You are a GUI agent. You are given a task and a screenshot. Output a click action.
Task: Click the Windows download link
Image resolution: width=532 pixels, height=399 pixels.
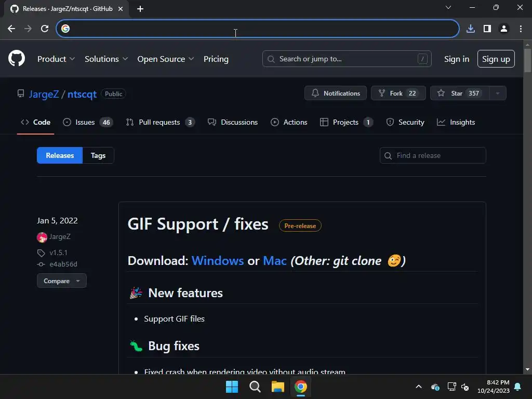[x=218, y=261]
